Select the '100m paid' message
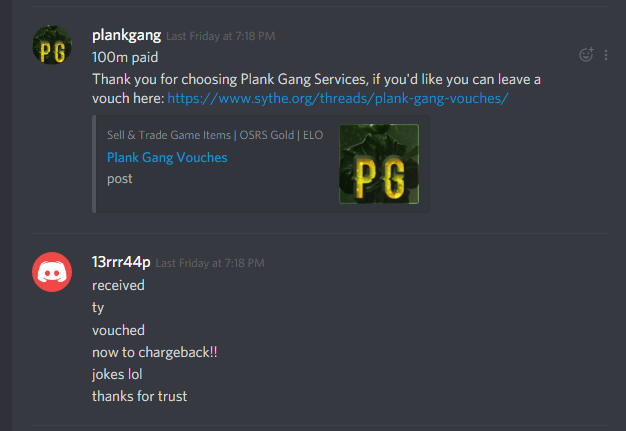The width and height of the screenshot is (626, 431). pyautogui.click(x=125, y=57)
